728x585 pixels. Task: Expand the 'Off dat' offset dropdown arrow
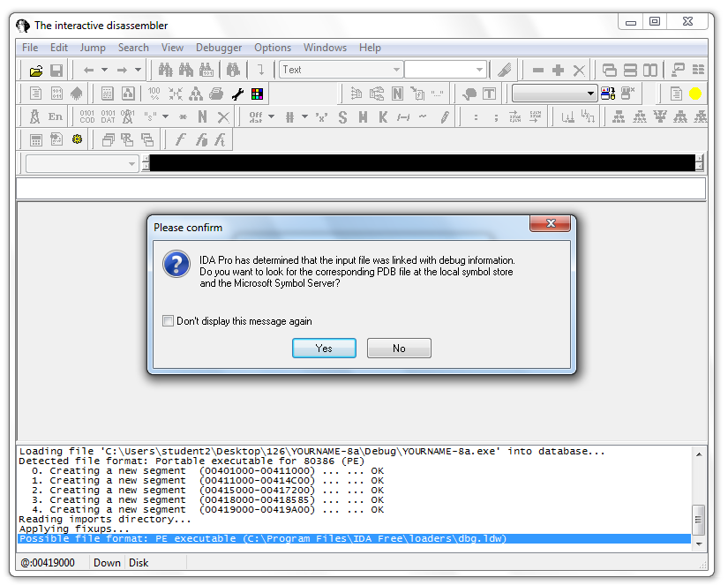pyautogui.click(x=271, y=116)
